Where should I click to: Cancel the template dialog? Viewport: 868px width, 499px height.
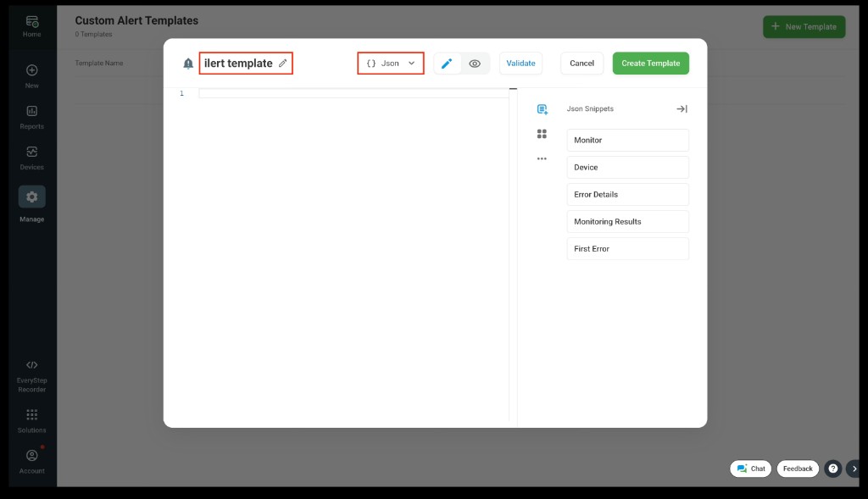[x=581, y=64]
